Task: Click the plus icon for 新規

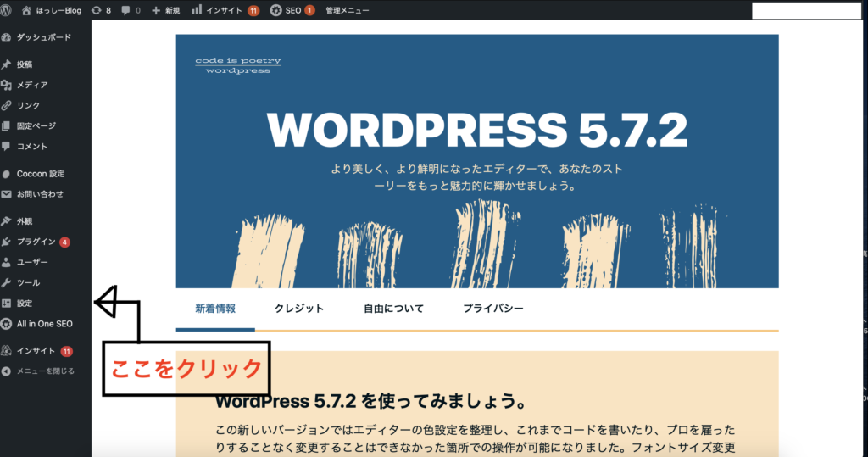Action: click(156, 10)
